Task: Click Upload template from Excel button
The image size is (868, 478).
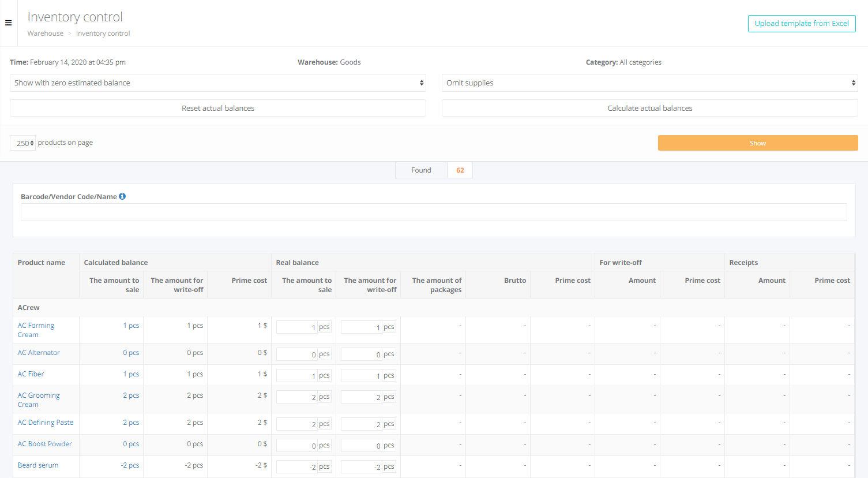Action: pos(801,24)
